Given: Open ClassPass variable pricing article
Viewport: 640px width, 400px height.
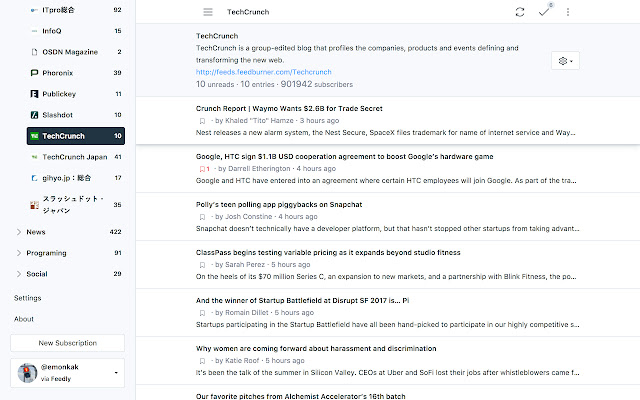Looking at the screenshot, I should coord(328,253).
